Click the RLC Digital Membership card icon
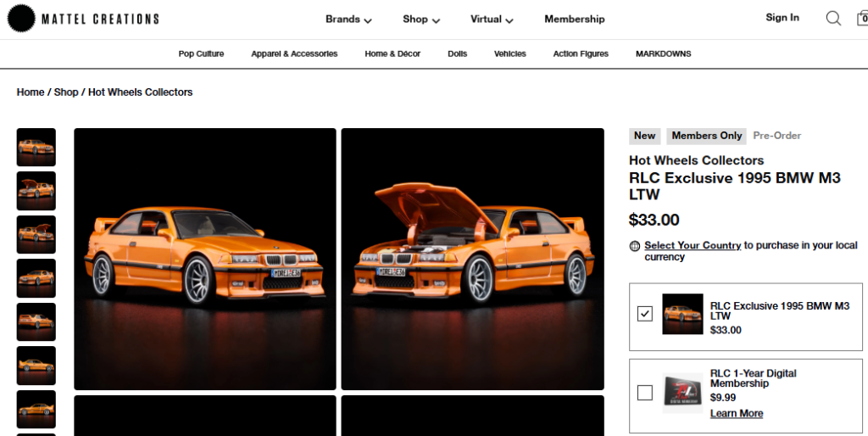This screenshot has height=436, width=868. pos(682,393)
